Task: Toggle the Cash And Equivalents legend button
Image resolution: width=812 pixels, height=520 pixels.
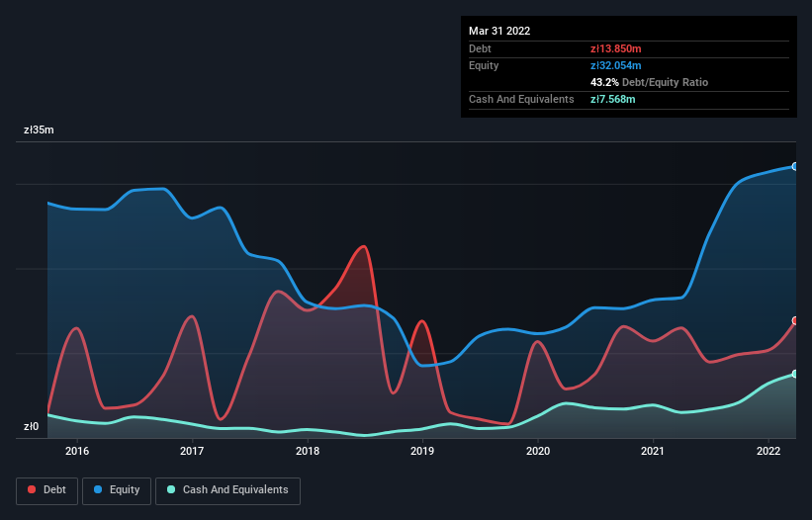Action: coord(227,490)
